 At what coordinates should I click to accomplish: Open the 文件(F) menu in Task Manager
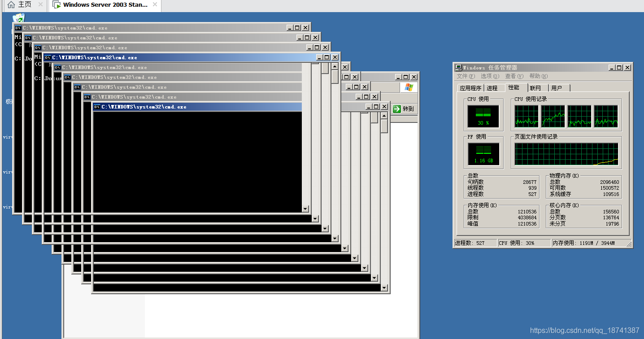click(466, 76)
